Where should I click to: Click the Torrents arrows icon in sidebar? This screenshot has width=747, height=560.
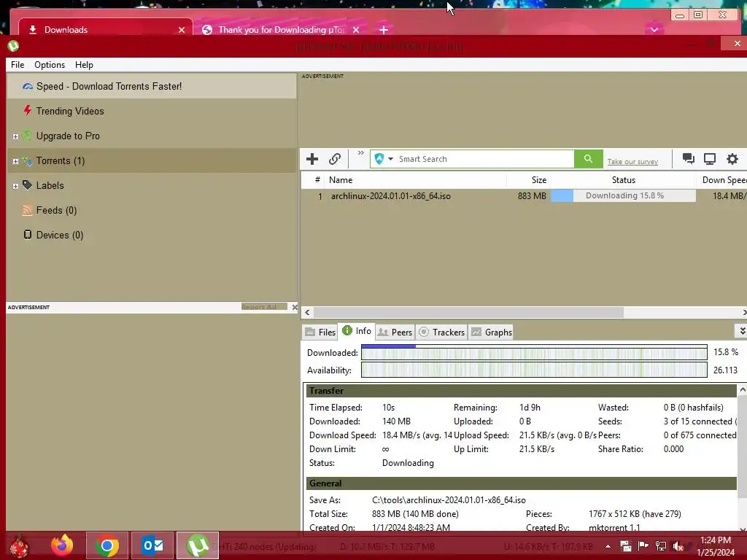pos(28,161)
